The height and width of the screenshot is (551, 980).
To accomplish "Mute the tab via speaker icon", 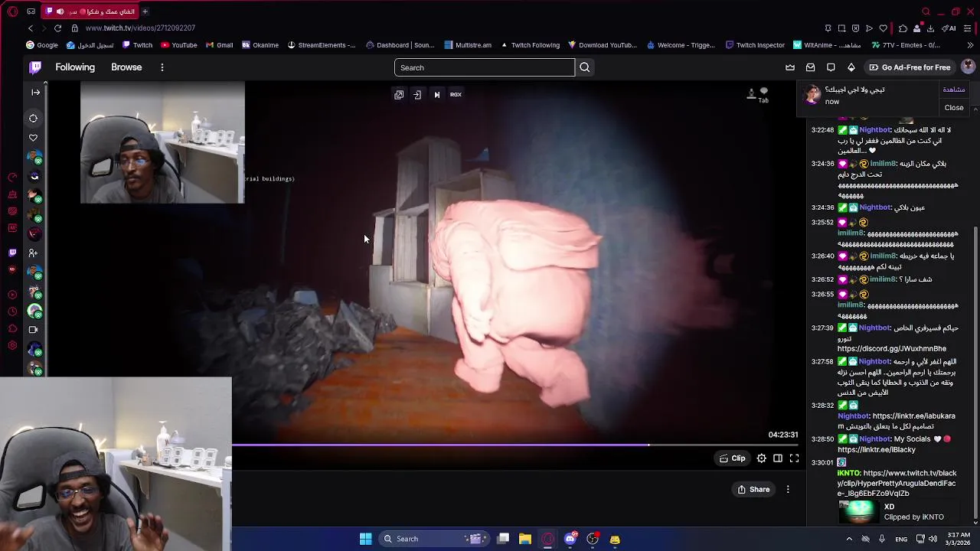I will [x=60, y=11].
